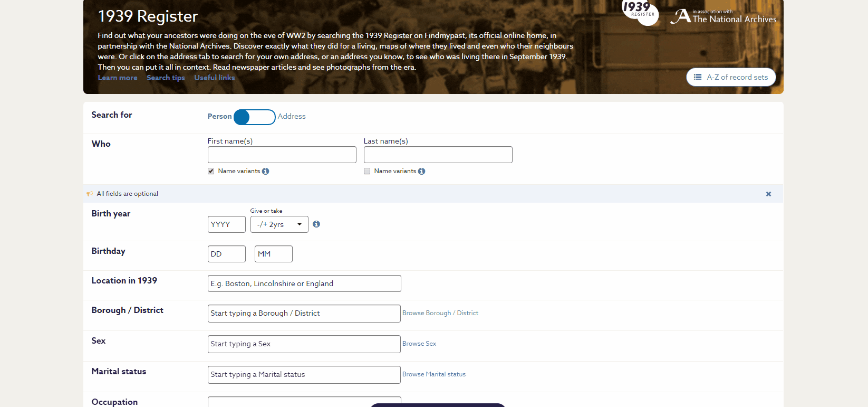The height and width of the screenshot is (407, 868).
Task: Click Browse Marital status link
Action: click(434, 374)
